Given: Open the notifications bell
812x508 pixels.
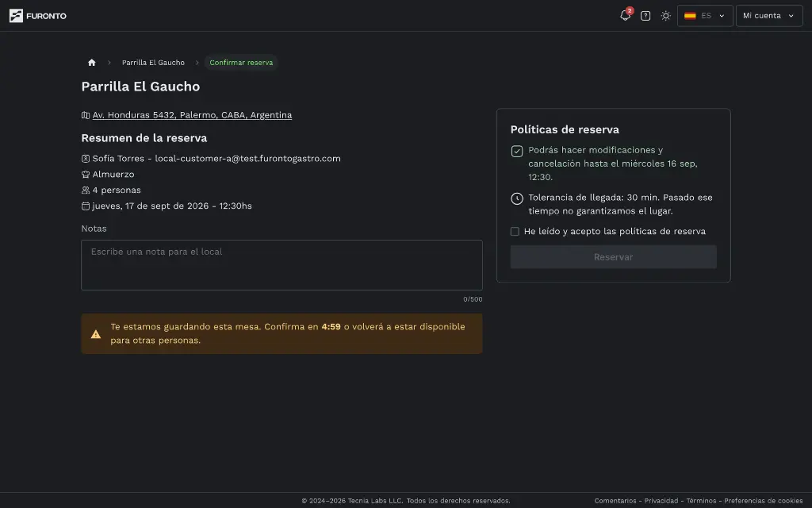Looking at the screenshot, I should (x=625, y=16).
